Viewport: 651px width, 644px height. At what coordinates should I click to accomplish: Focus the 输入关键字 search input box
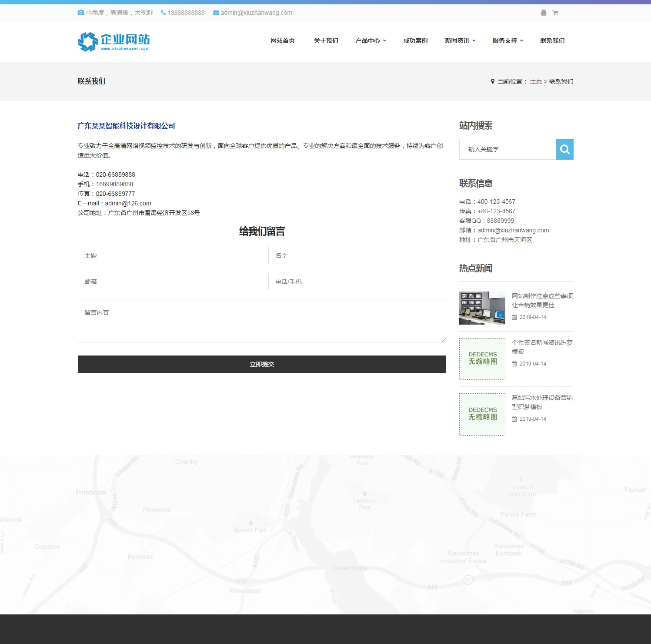(507, 149)
